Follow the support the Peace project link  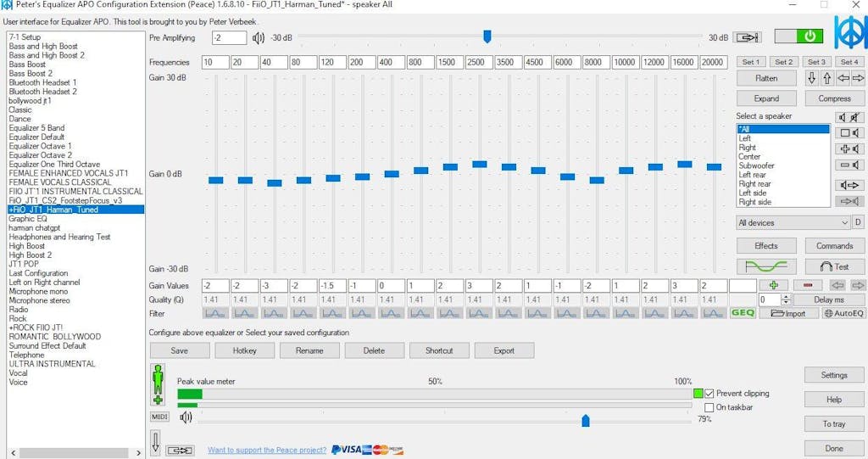266,451
